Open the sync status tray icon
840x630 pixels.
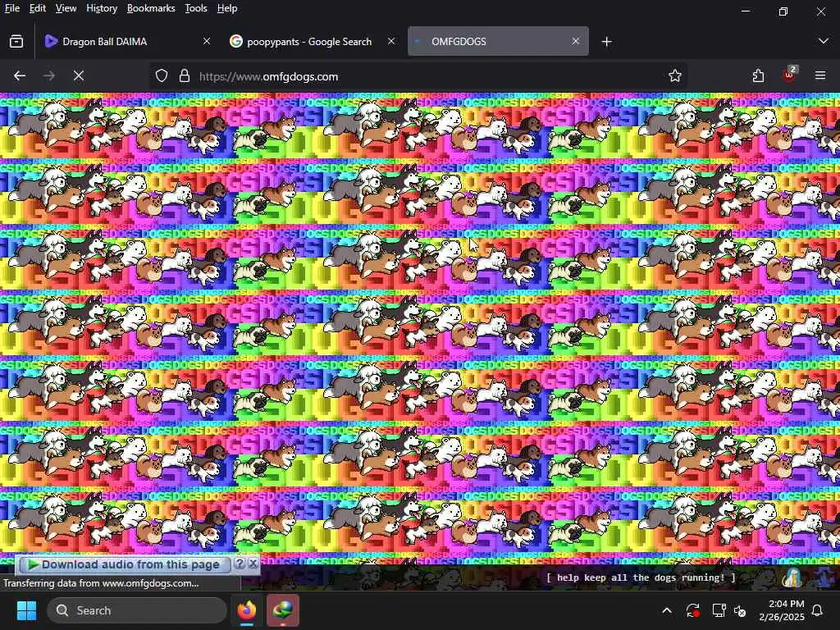(692, 610)
